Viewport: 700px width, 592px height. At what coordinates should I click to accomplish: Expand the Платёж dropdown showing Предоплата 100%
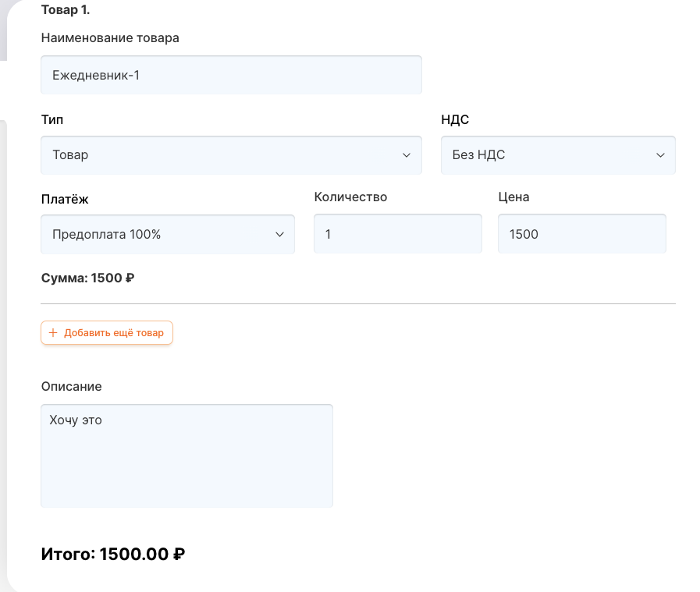tap(167, 234)
